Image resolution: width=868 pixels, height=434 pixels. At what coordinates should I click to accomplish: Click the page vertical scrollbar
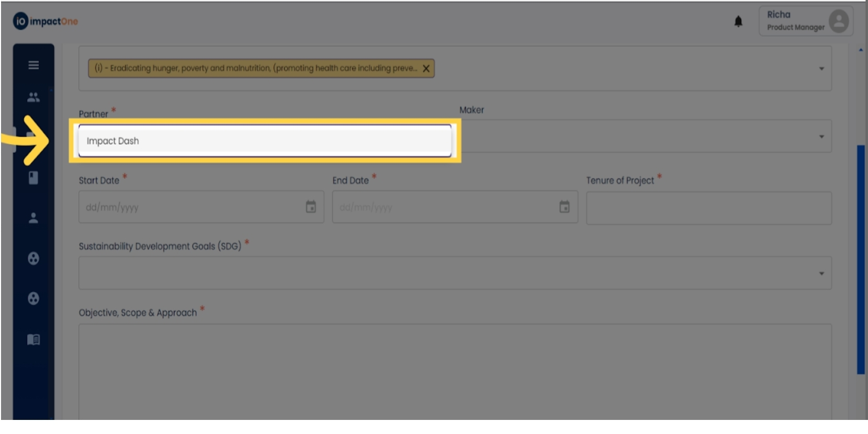coord(861,259)
